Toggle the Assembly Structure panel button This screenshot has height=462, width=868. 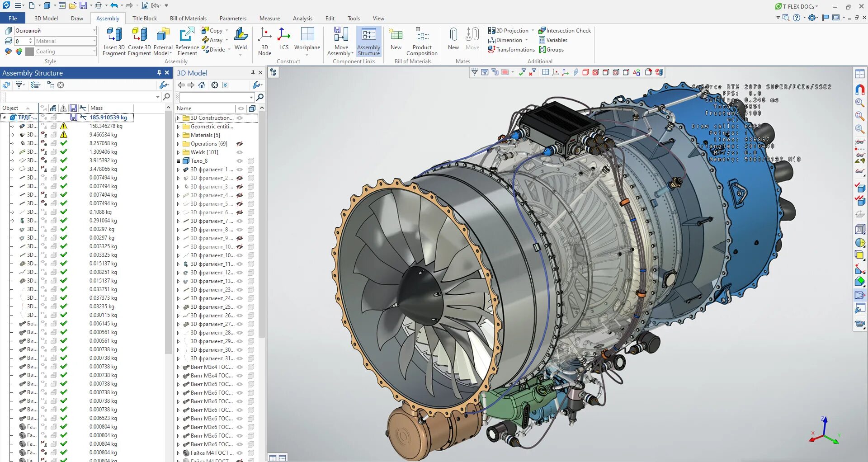(368, 41)
